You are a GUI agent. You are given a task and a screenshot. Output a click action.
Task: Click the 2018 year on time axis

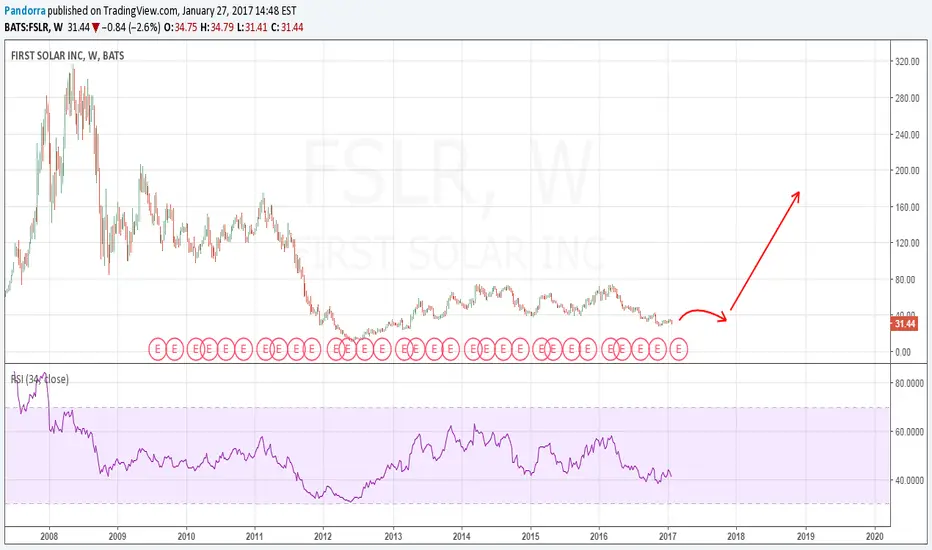pos(736,536)
